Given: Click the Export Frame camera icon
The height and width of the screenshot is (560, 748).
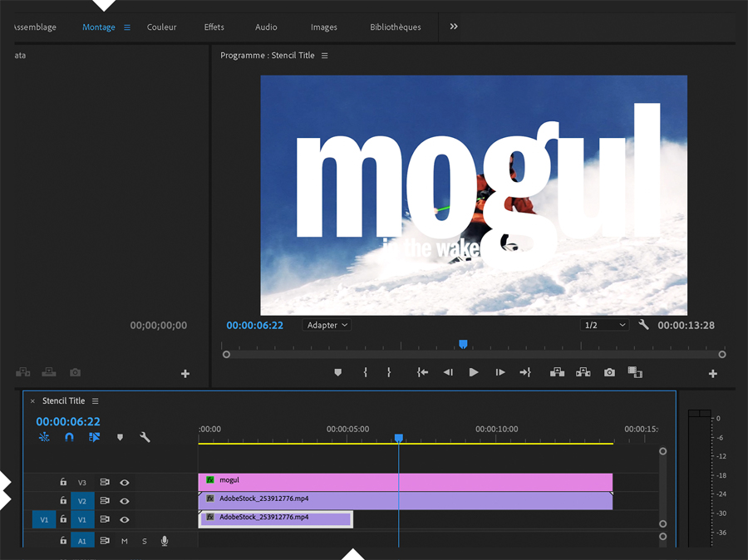Looking at the screenshot, I should pyautogui.click(x=609, y=373).
